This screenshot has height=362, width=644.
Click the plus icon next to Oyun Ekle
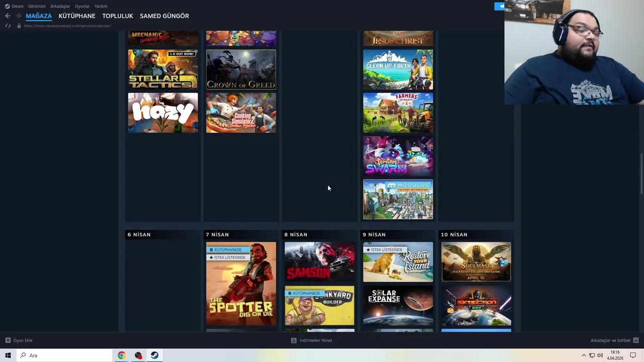8,340
